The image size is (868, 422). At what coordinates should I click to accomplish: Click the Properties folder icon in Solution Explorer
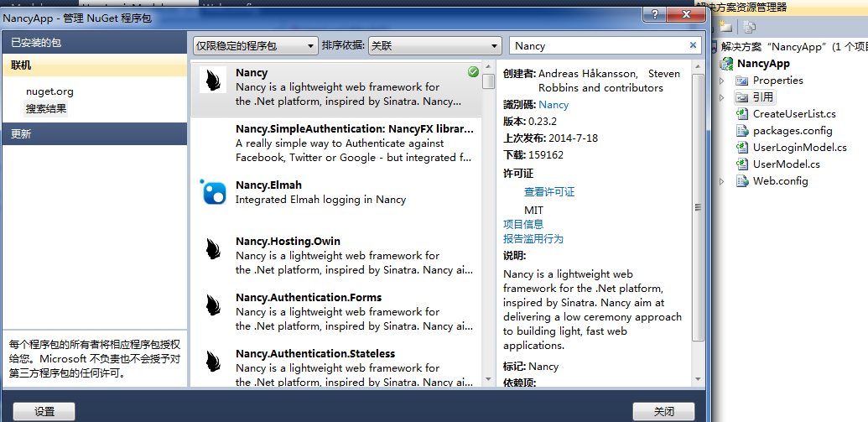[742, 81]
